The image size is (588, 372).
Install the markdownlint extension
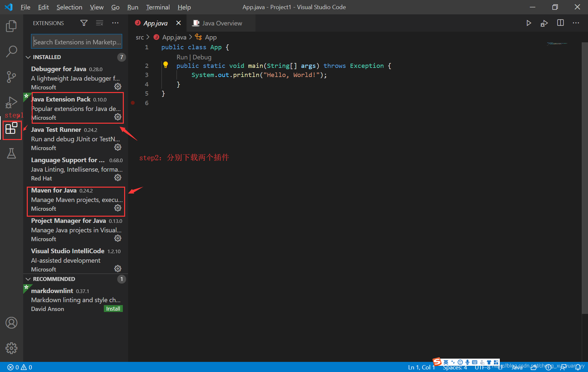coord(113,308)
